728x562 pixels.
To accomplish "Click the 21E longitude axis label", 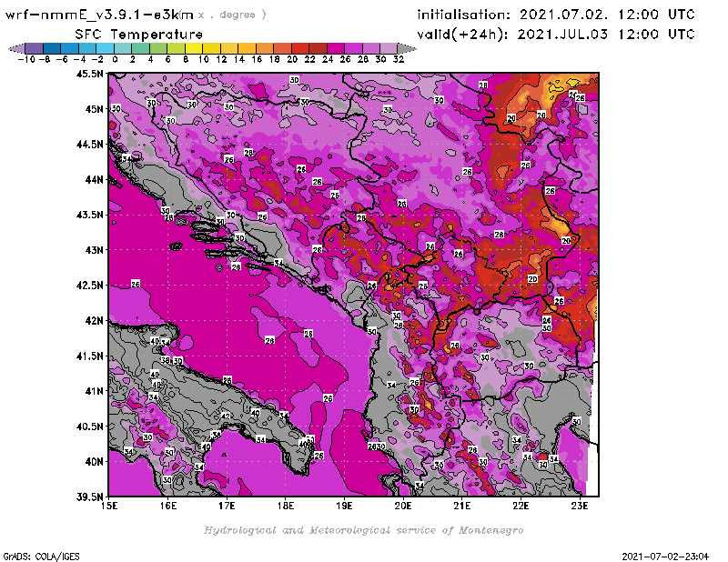I will (462, 506).
